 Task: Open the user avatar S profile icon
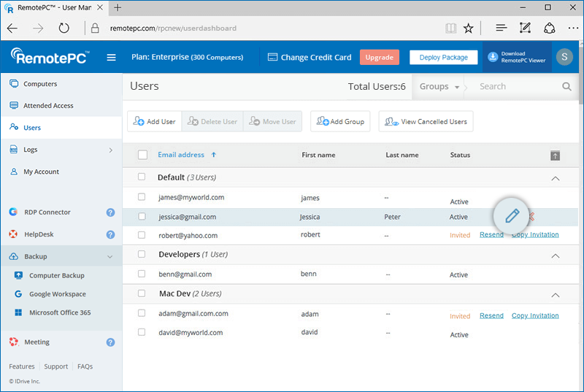point(564,58)
